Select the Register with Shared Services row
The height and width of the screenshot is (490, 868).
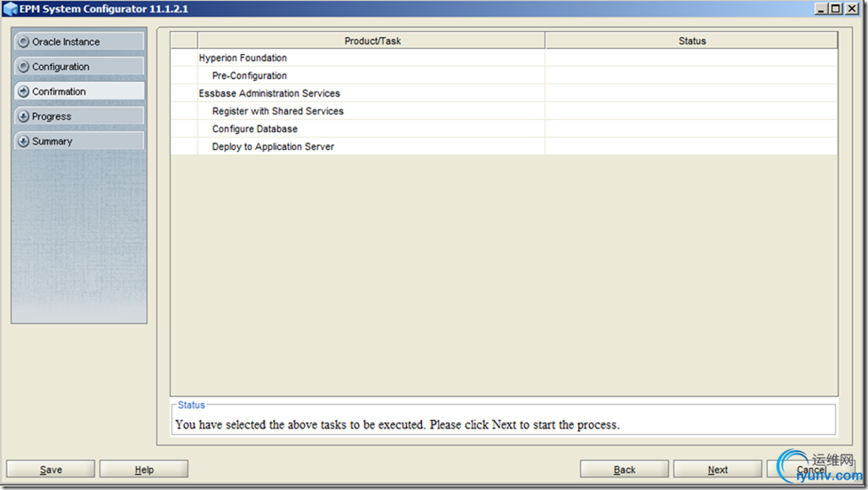click(504, 111)
